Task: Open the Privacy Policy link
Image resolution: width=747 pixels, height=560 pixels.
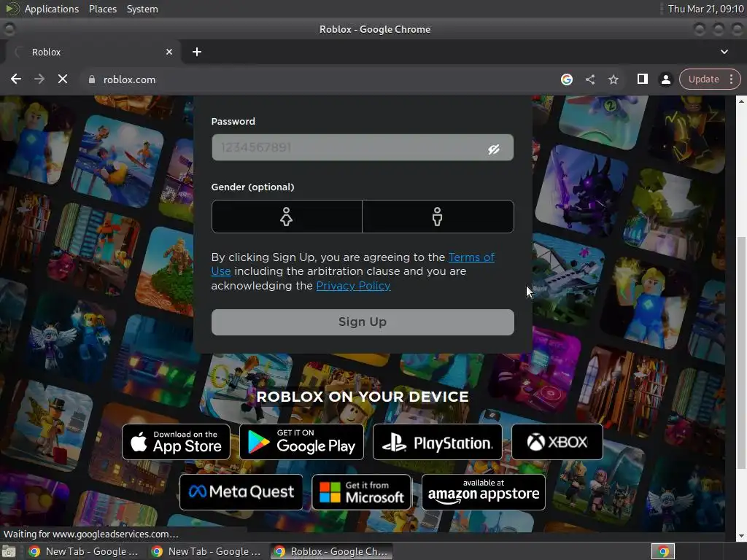Action: click(x=354, y=286)
